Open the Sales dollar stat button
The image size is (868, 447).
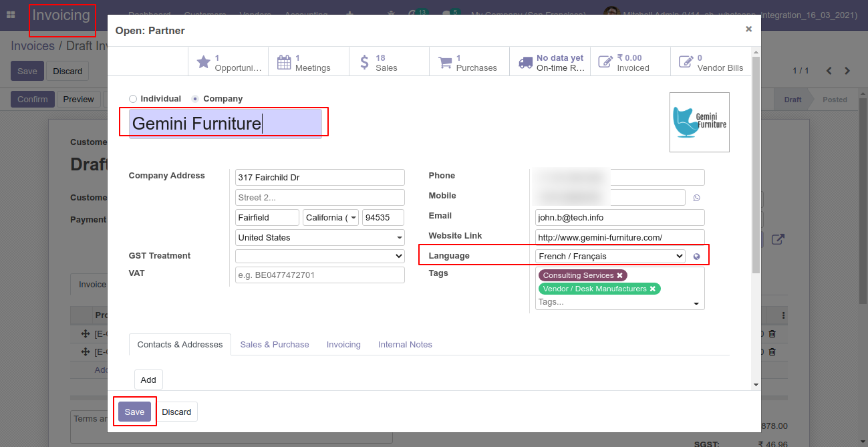[389, 62]
